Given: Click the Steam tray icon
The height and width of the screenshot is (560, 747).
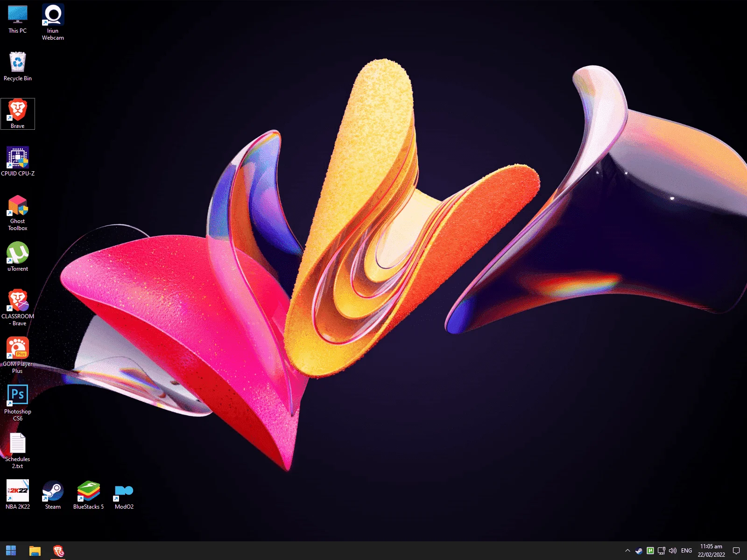Looking at the screenshot, I should click(x=639, y=551).
